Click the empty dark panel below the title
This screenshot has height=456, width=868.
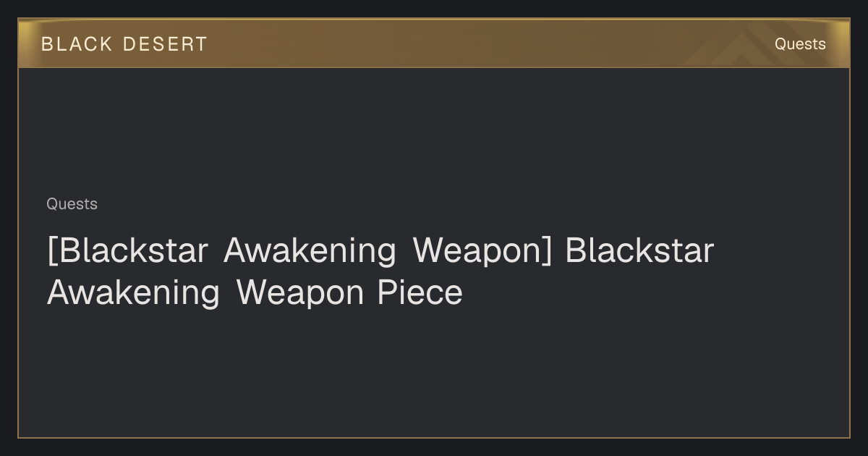click(x=434, y=373)
